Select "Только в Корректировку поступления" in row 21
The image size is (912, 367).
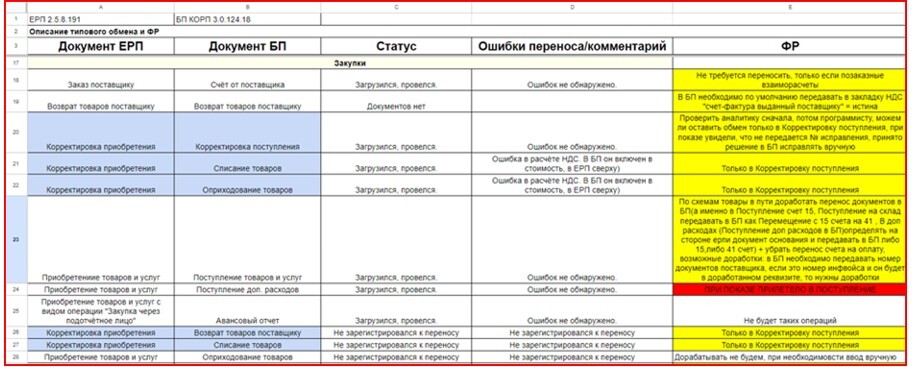(x=790, y=164)
